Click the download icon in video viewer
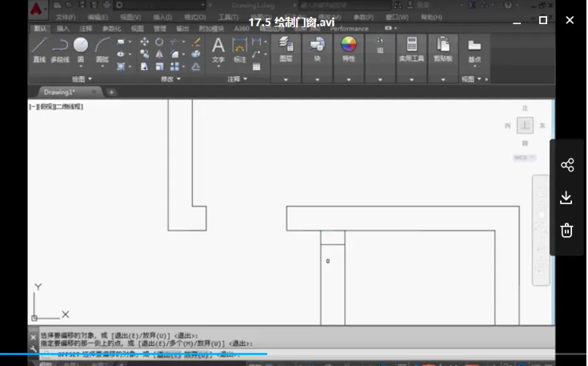The image size is (588, 366). click(x=566, y=198)
